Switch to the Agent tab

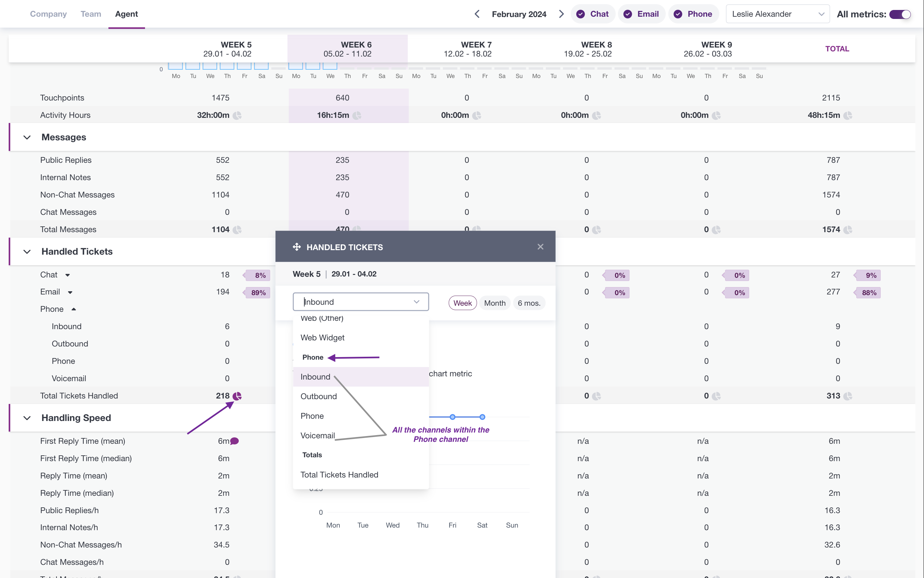point(126,14)
